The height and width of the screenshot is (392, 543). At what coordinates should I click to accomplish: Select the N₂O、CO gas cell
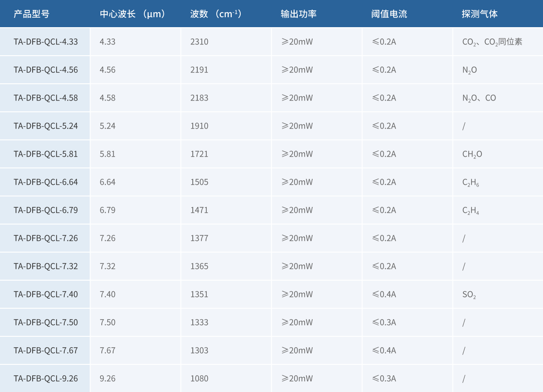tap(479, 98)
